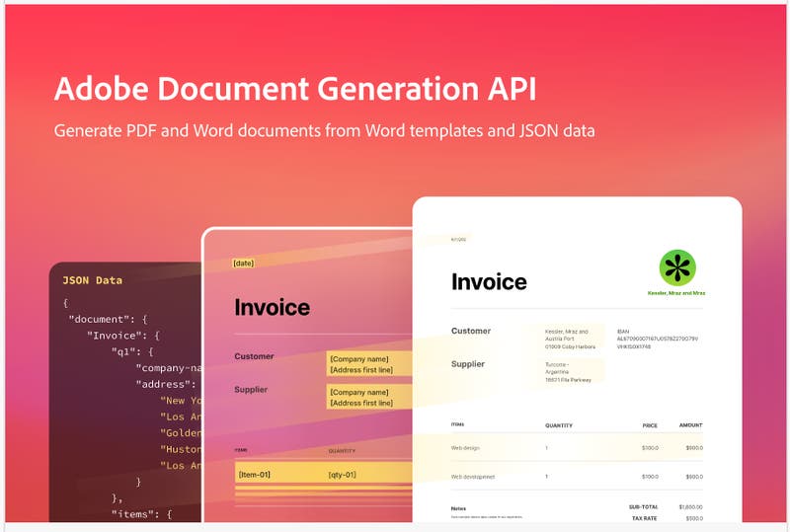Screen dimensions: 790x532
Task: Click Supplier label in the pink template
Action: point(251,390)
